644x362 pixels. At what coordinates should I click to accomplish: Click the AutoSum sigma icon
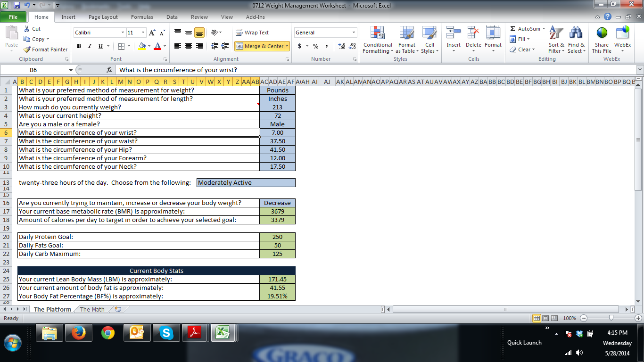(513, 29)
